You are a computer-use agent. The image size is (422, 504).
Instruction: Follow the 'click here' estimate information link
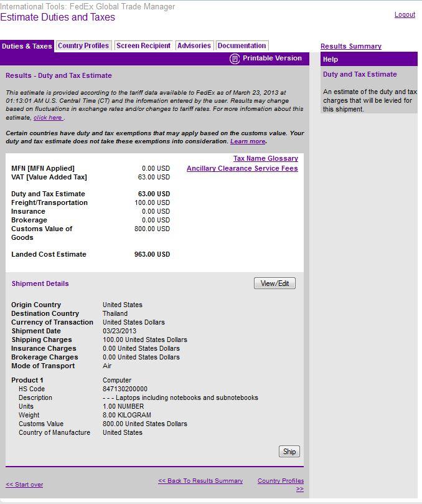[48, 118]
